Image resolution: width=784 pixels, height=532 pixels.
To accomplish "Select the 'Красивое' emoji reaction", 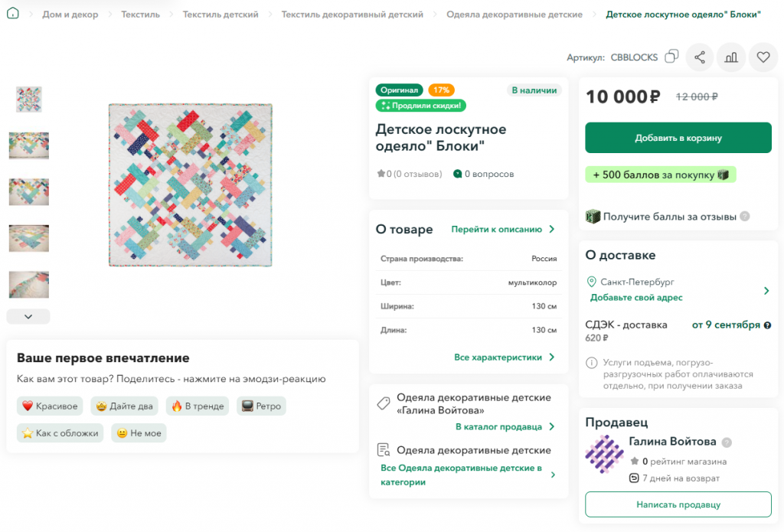I will pyautogui.click(x=50, y=406).
